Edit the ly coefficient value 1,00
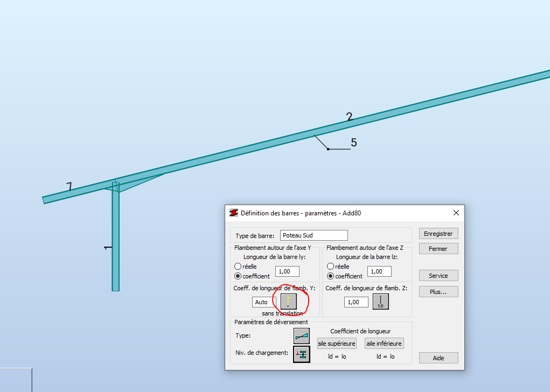 click(x=287, y=271)
